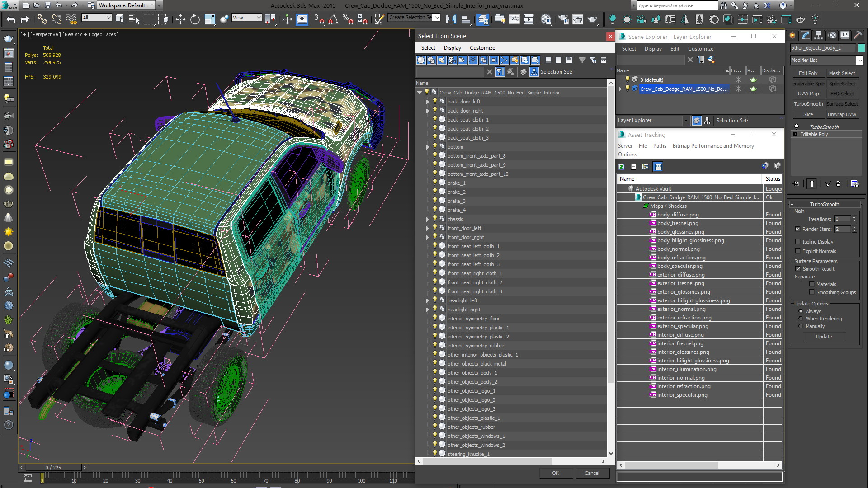Select the Always update option
868x488 pixels.
(x=801, y=311)
